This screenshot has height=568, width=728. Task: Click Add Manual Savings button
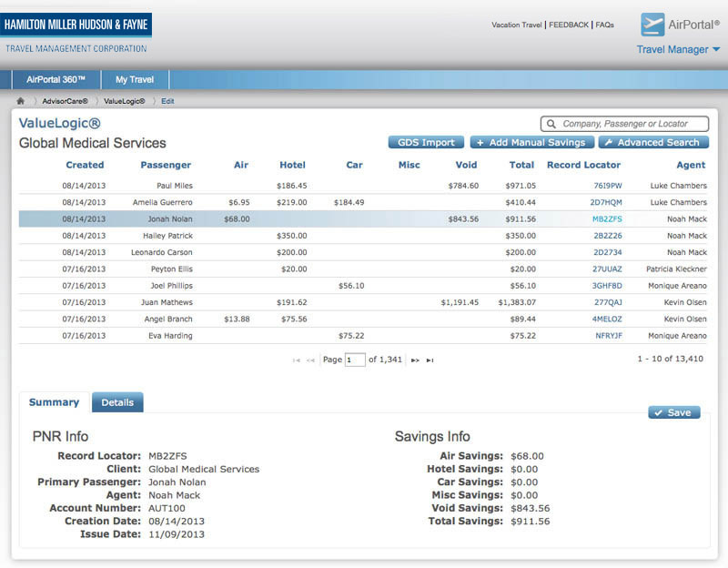(x=532, y=143)
